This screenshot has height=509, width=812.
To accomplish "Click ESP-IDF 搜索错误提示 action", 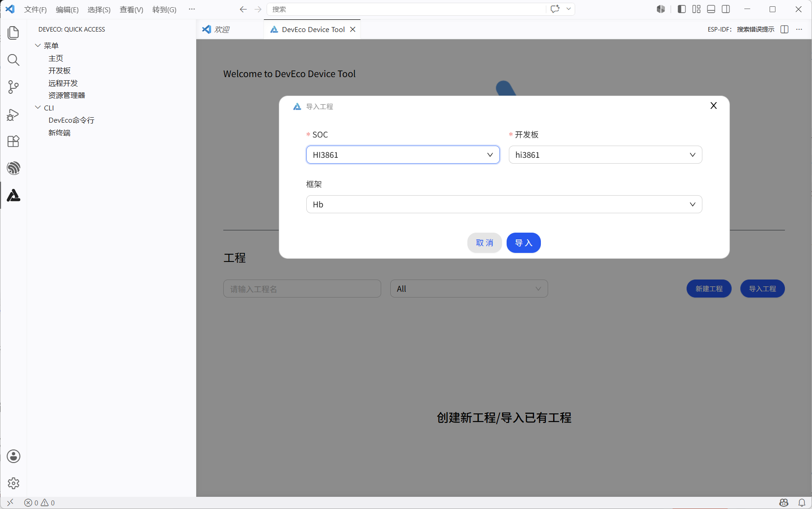I will click(x=741, y=29).
